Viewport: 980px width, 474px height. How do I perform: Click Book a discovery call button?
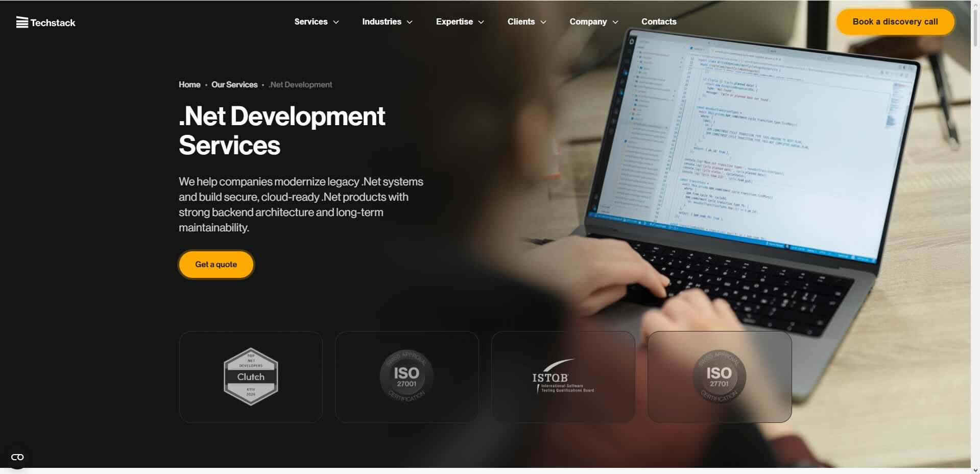[895, 21]
